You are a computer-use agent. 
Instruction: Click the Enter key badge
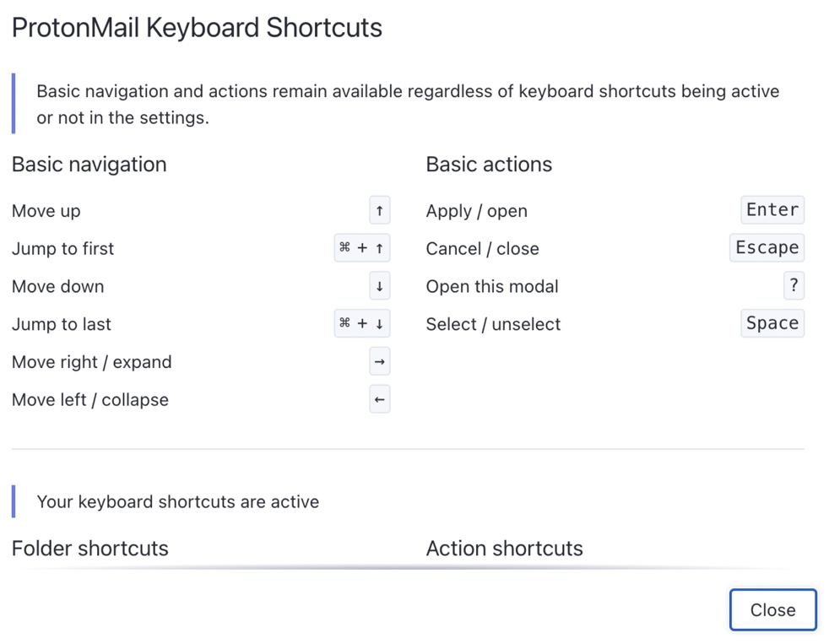pos(772,210)
